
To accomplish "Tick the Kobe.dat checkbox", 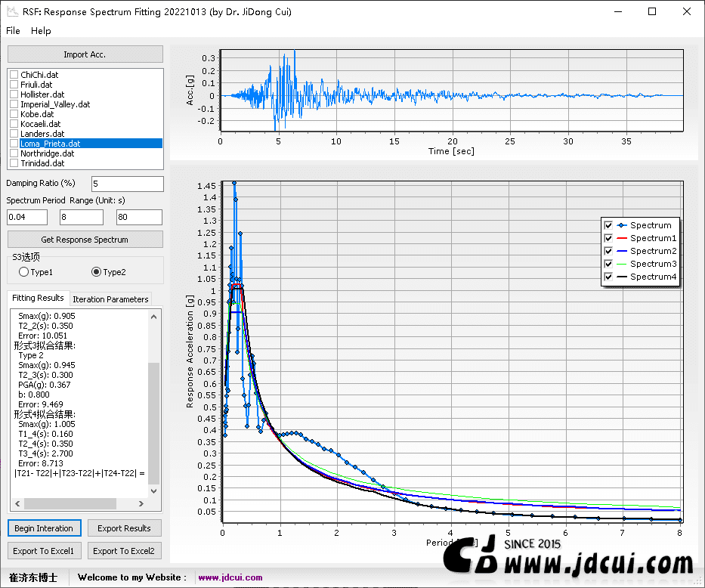I will pyautogui.click(x=14, y=113).
